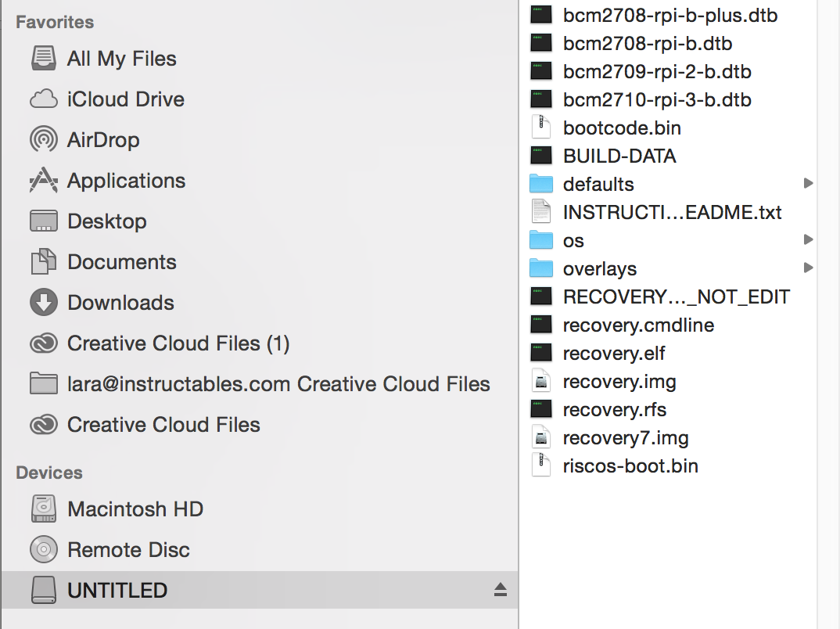Image resolution: width=840 pixels, height=629 pixels.
Task: Click the Remote Disc icon
Action: pyautogui.click(x=44, y=550)
